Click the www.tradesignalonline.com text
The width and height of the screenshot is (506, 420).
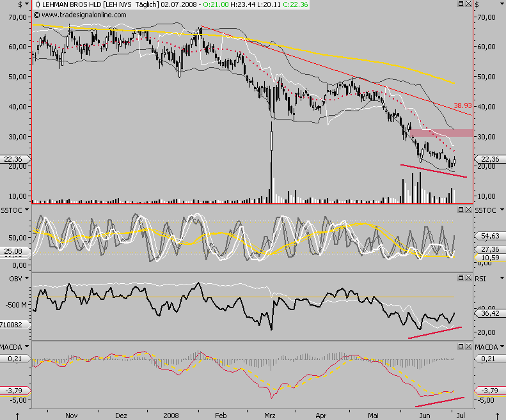coord(84,15)
